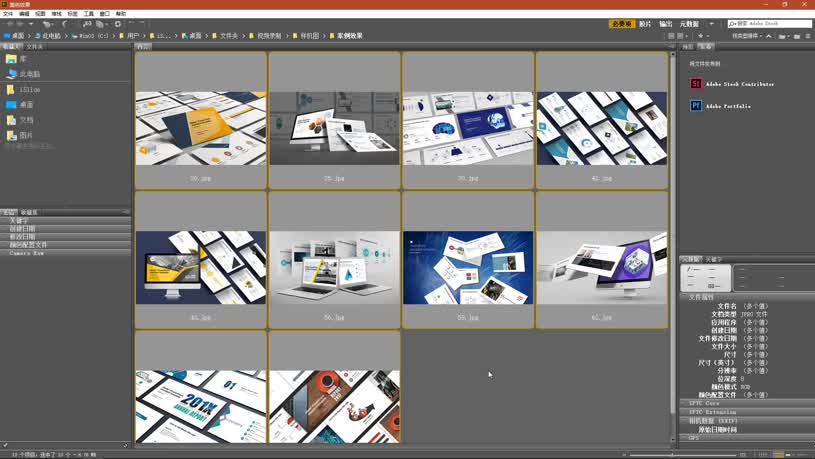Switch to thumbnail grid view icon
This screenshot has width=815, height=459.
778,455
